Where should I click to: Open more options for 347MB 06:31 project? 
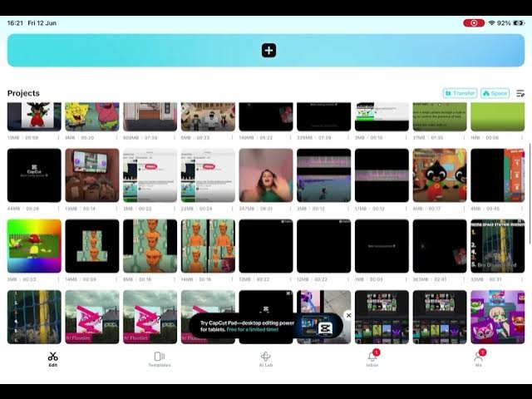290,209
